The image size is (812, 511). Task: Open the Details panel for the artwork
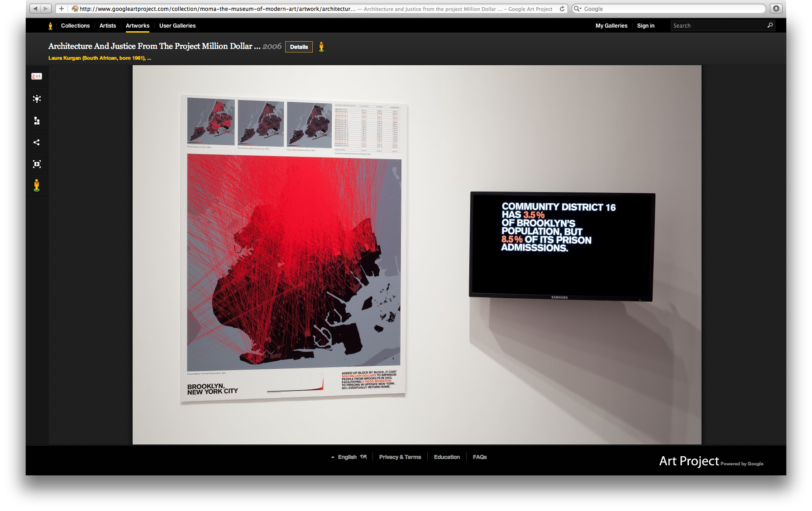pyautogui.click(x=299, y=47)
